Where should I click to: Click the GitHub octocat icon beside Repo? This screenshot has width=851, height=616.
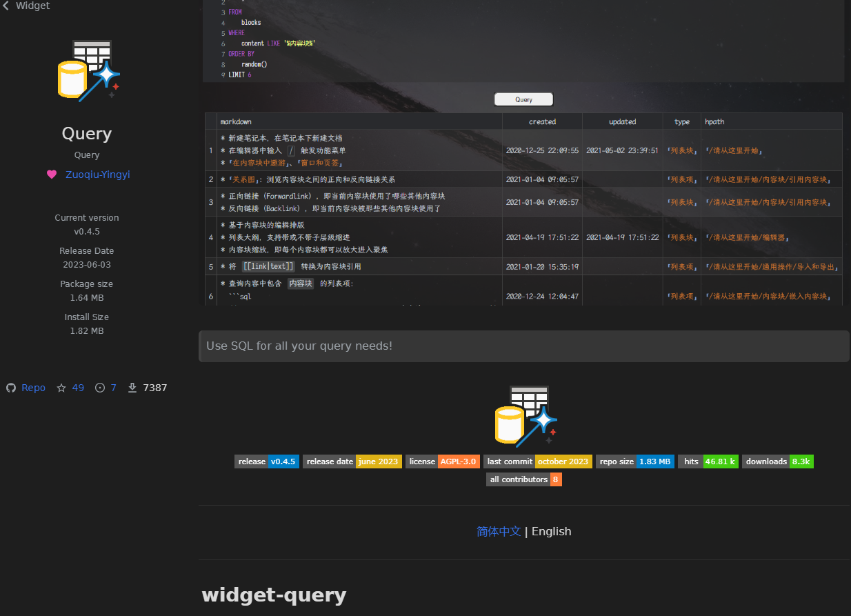click(x=10, y=388)
